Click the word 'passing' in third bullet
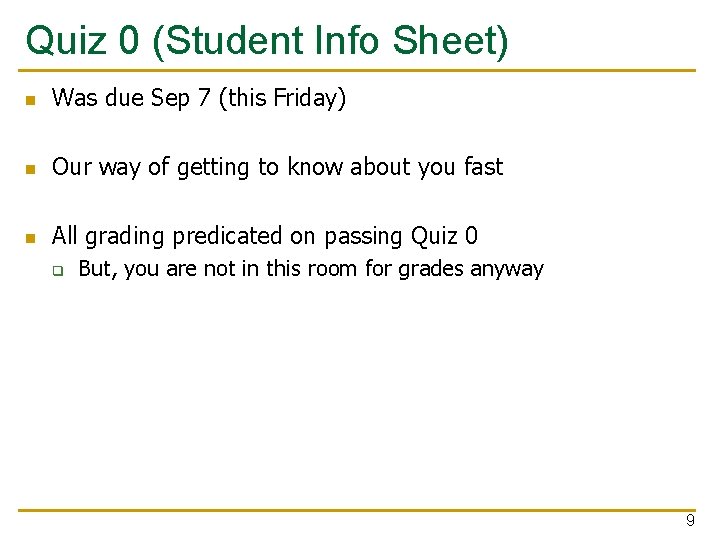Image resolution: width=720 pixels, height=540 pixels. point(363,237)
